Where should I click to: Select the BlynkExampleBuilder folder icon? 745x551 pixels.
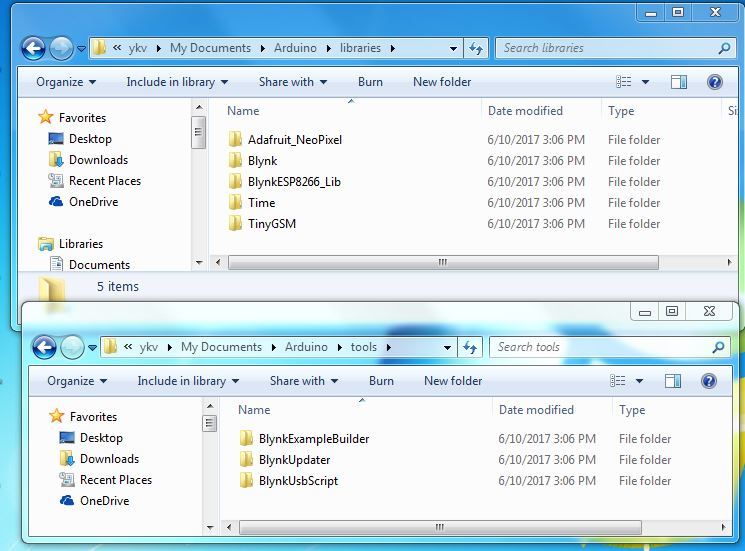pyautogui.click(x=246, y=438)
